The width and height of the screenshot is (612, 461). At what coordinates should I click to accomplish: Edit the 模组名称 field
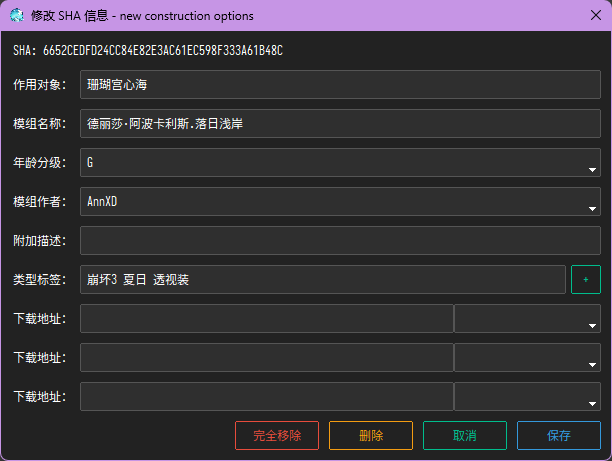pyautogui.click(x=340, y=123)
